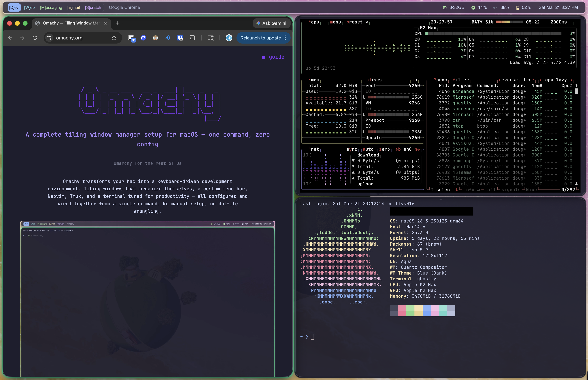The height and width of the screenshot is (380, 588).
Task: Toggle btop net auto scaling
Action: 368,149
